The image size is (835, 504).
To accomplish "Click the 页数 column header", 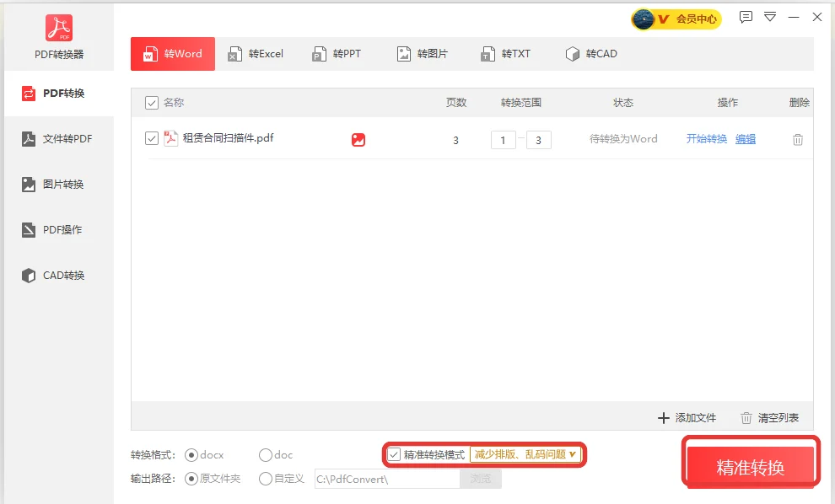I will coord(456,103).
